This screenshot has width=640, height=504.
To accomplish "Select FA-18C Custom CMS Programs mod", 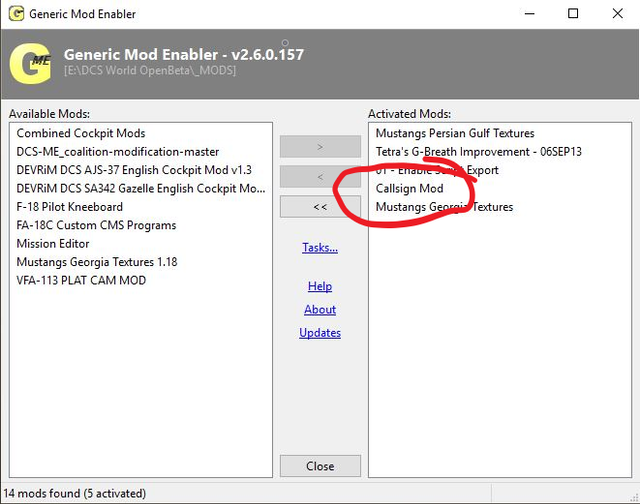I will pyautogui.click(x=96, y=225).
